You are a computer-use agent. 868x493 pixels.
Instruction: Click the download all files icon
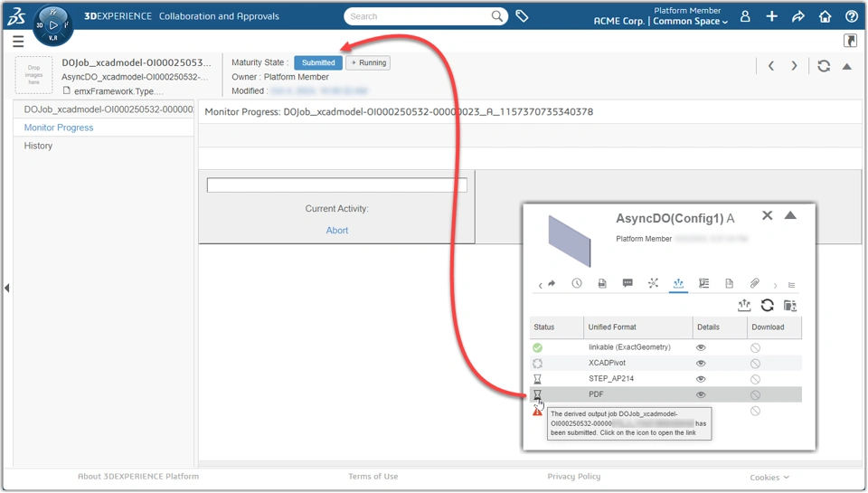[790, 305]
